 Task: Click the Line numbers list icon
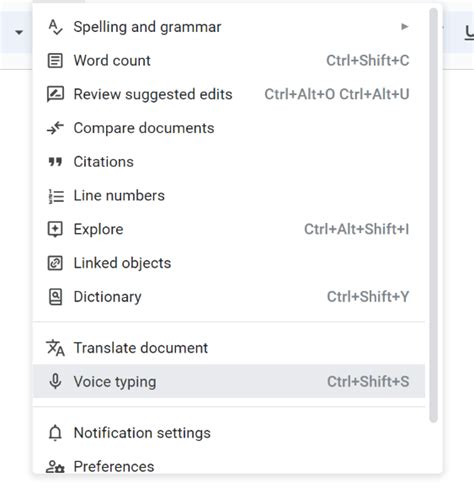pyautogui.click(x=56, y=196)
